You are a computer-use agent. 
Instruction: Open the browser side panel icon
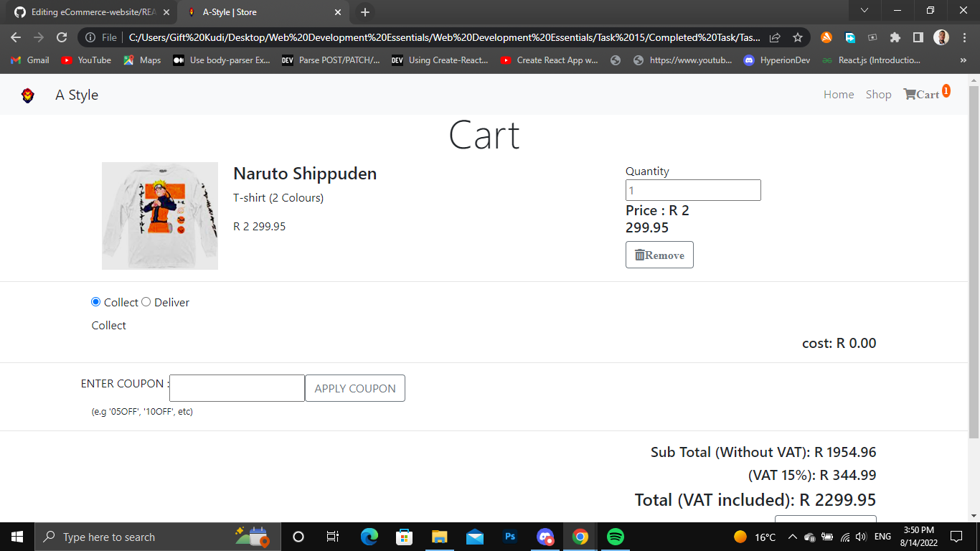[x=918, y=37]
